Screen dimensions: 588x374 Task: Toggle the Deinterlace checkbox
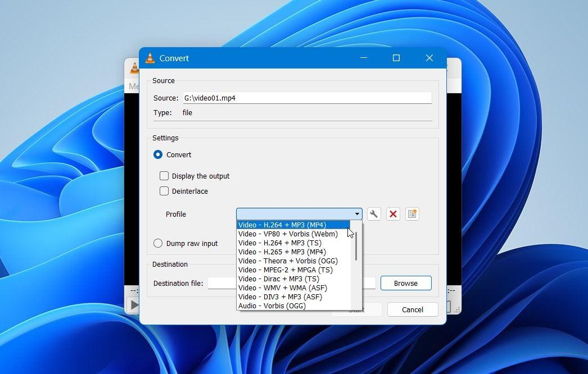coord(164,191)
